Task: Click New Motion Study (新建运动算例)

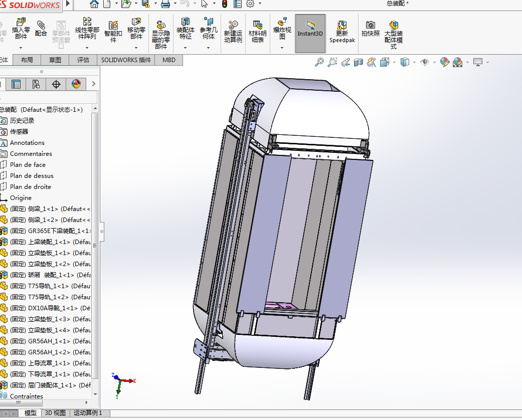Action: (x=233, y=32)
